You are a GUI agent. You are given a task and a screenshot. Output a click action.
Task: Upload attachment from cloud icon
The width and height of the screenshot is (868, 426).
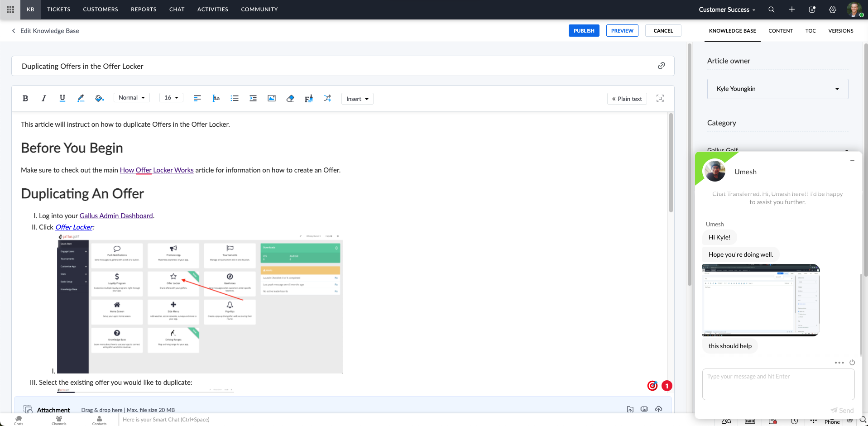pos(659,409)
